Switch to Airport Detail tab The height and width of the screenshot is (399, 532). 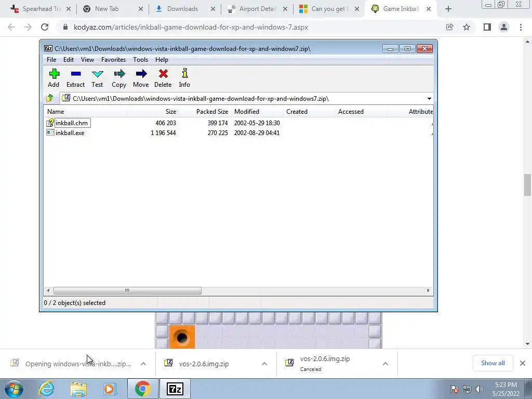point(257,9)
